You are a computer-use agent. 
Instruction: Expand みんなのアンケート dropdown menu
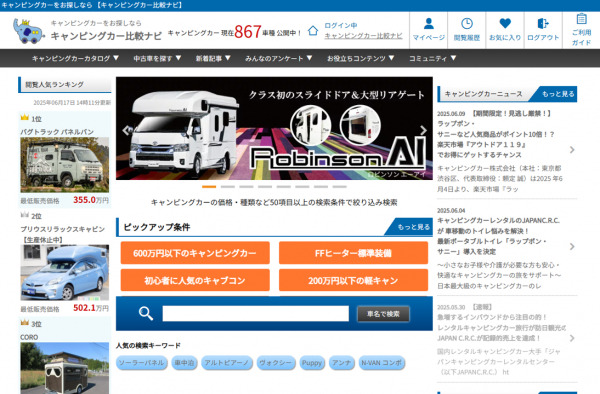click(x=279, y=58)
